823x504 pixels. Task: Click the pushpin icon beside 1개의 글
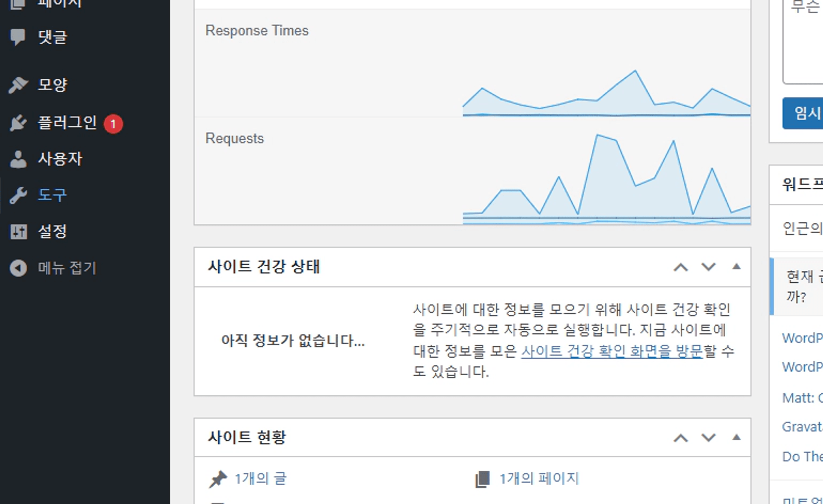tap(218, 479)
